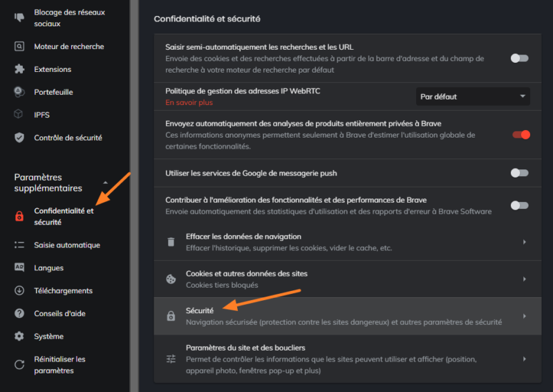Click Paramètres du site et des boucliers title
The height and width of the screenshot is (392, 553).
(245, 348)
